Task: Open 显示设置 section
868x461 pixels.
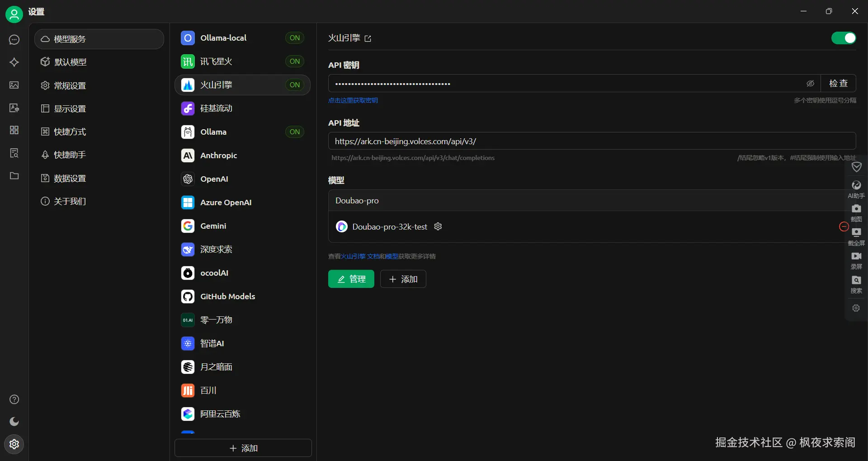Action: (x=99, y=109)
